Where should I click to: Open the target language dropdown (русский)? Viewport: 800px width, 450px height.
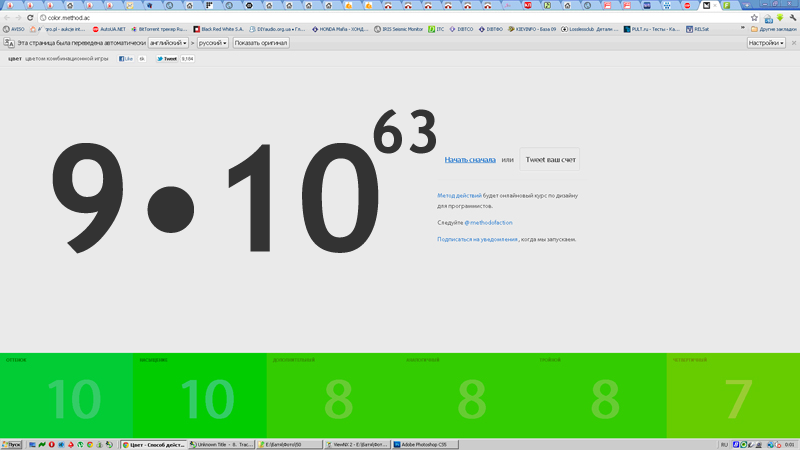coord(213,43)
